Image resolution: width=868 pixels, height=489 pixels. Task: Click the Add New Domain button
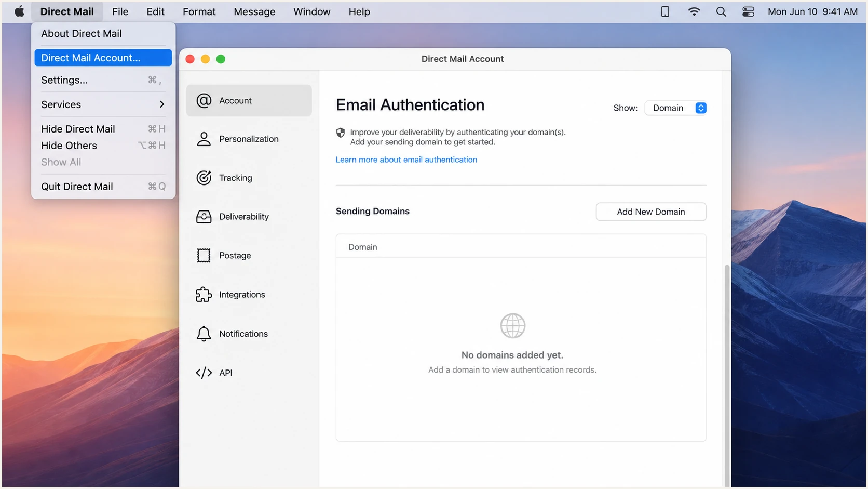click(651, 212)
